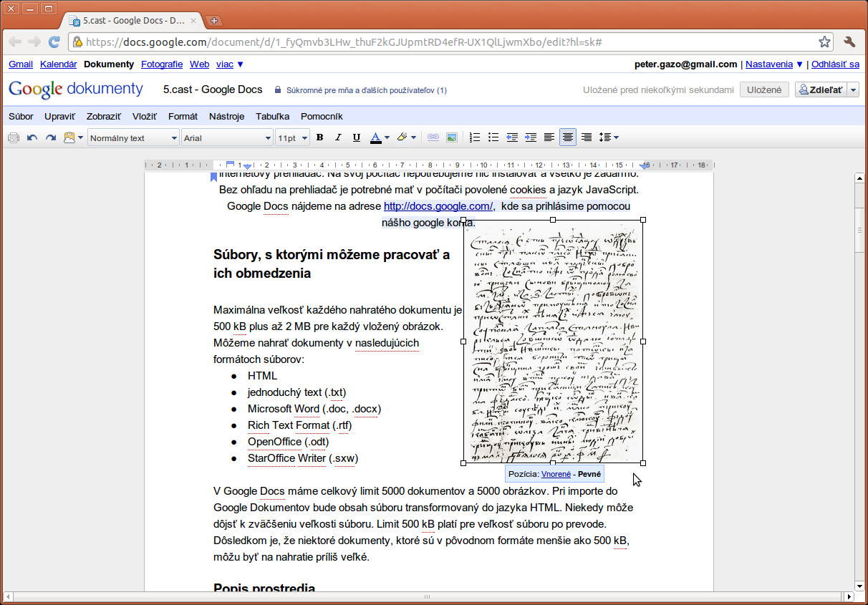Open the Formát menu
This screenshot has height=605, width=868.
183,116
